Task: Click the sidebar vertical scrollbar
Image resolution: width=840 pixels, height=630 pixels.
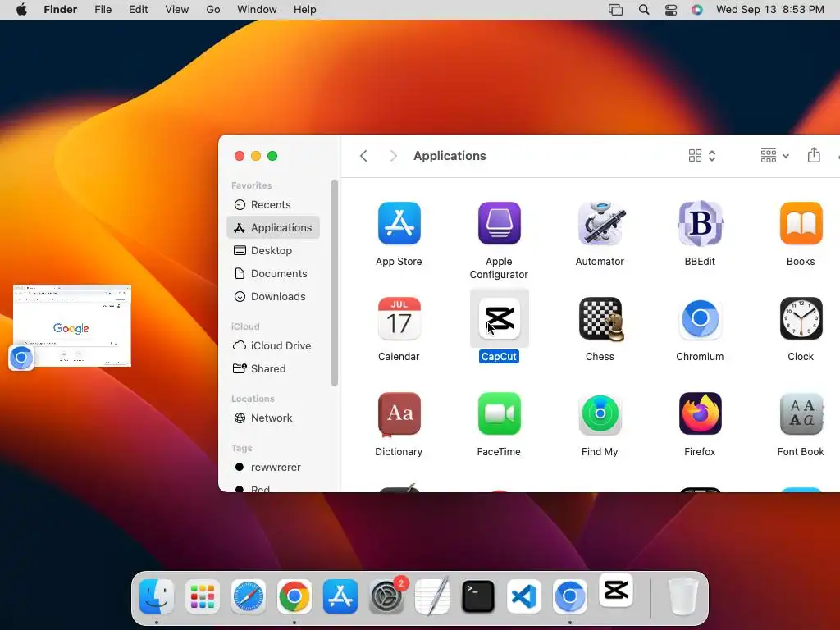Action: click(335, 283)
